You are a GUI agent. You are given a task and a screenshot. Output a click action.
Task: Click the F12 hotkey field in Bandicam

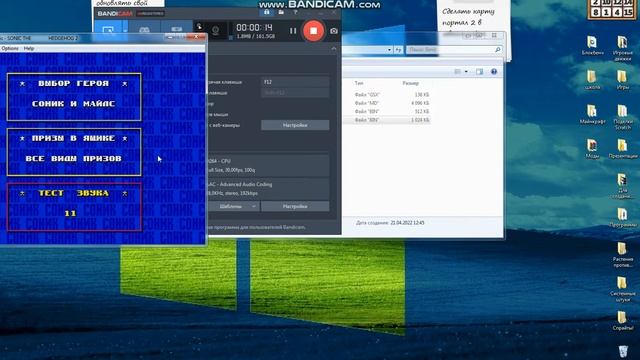[x=295, y=82]
